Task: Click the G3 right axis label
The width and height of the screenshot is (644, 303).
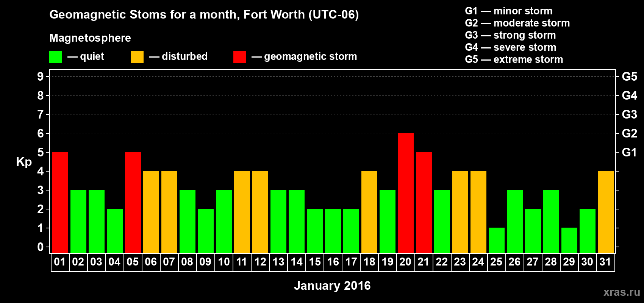Action: click(x=630, y=114)
